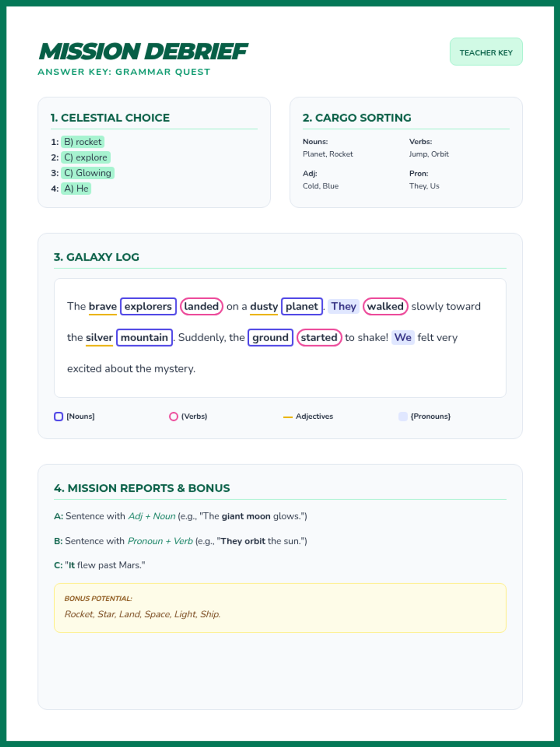The height and width of the screenshot is (747, 560).
Task: Click the highlighted pronoun "We"
Action: click(403, 338)
